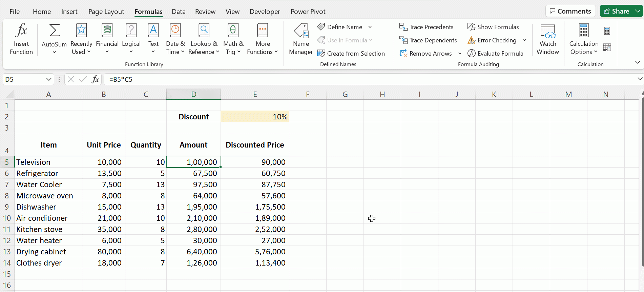Click Trace Dependents

(x=428, y=40)
